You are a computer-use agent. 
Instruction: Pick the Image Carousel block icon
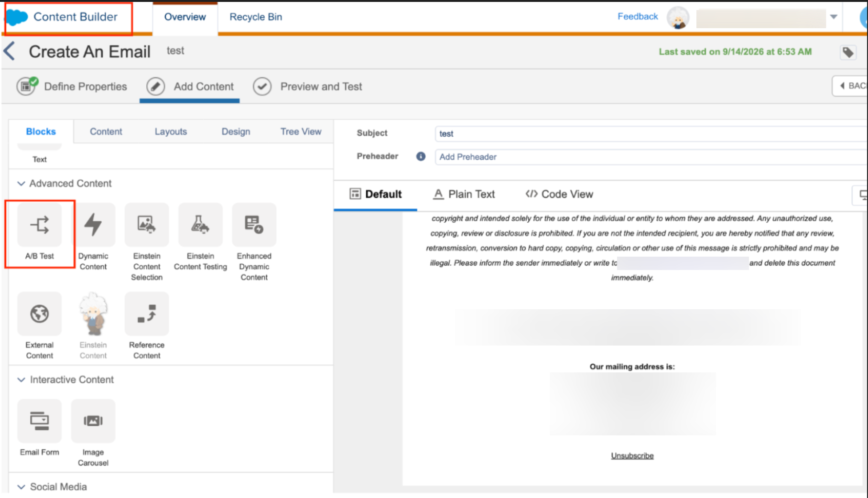click(x=93, y=421)
